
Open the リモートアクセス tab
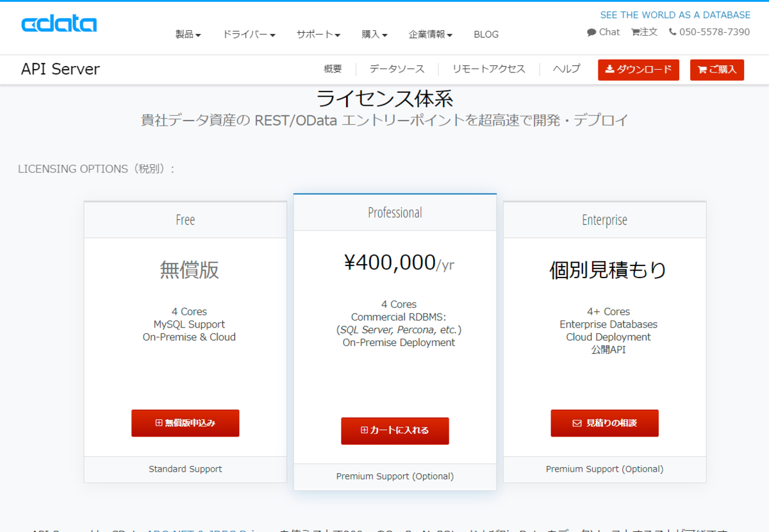(489, 69)
